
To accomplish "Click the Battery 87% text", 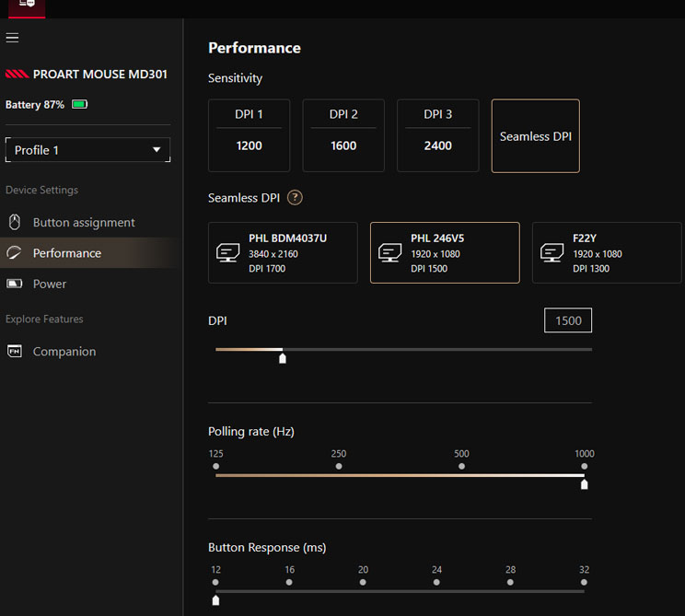I will 34,105.
